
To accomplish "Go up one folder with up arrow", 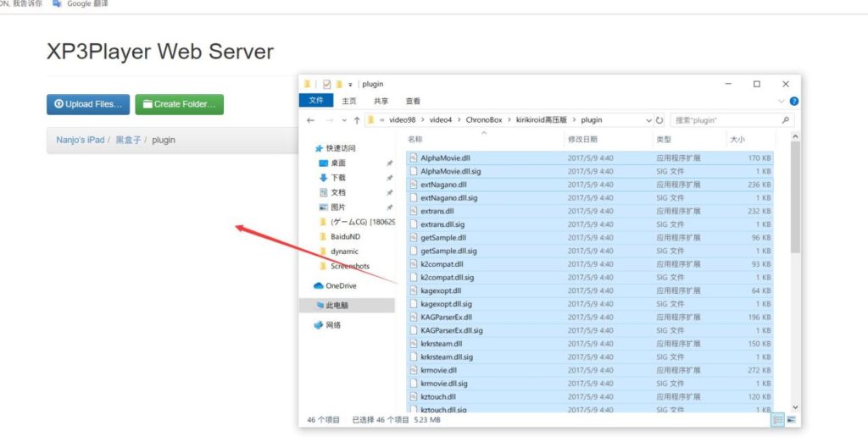I will click(357, 120).
